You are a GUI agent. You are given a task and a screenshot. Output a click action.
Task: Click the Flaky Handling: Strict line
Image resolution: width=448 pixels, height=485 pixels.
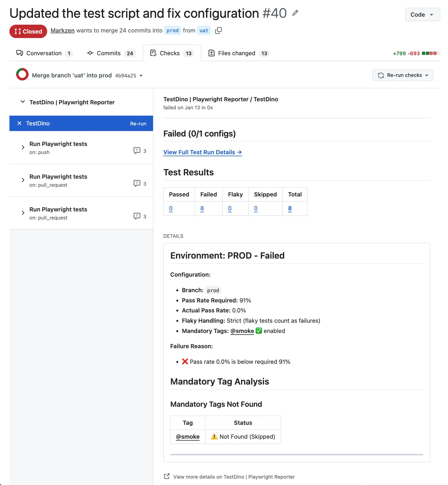(x=251, y=320)
